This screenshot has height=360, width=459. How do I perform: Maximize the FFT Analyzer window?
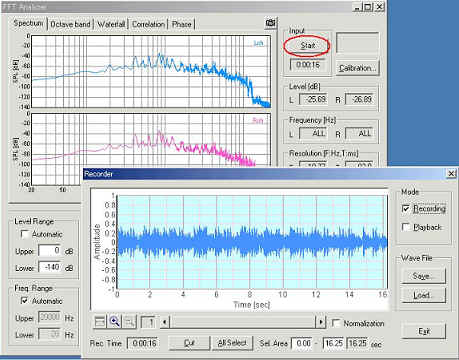[368, 7]
